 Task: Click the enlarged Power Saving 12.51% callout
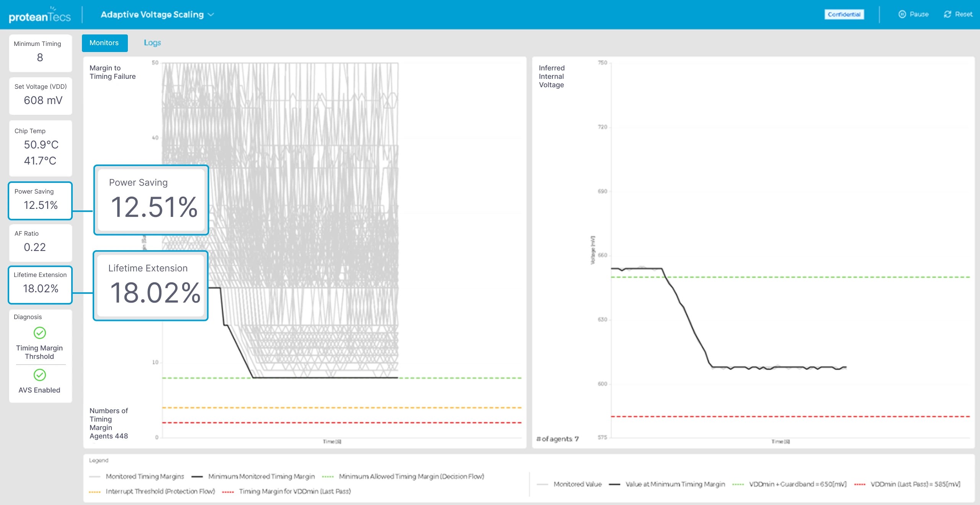coord(151,200)
